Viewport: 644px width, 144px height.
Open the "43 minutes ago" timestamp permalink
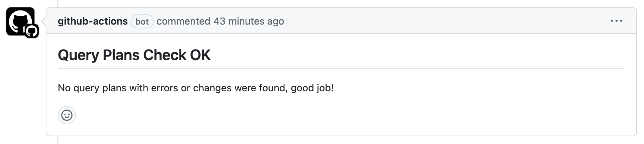(248, 21)
